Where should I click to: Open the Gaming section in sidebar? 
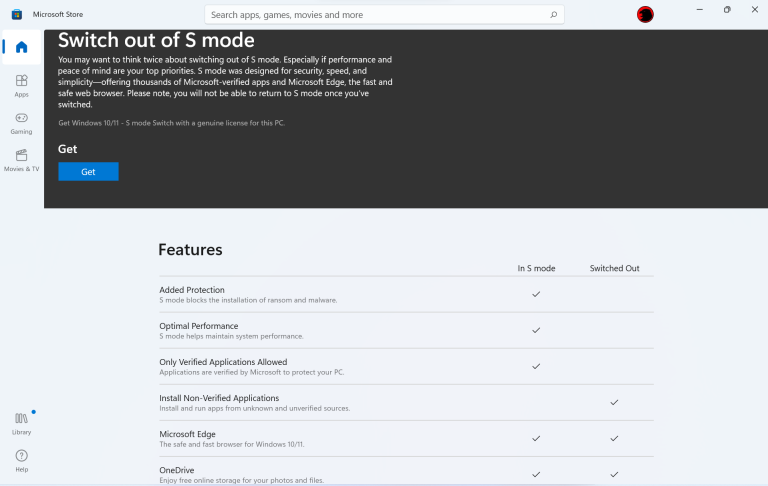point(21,122)
